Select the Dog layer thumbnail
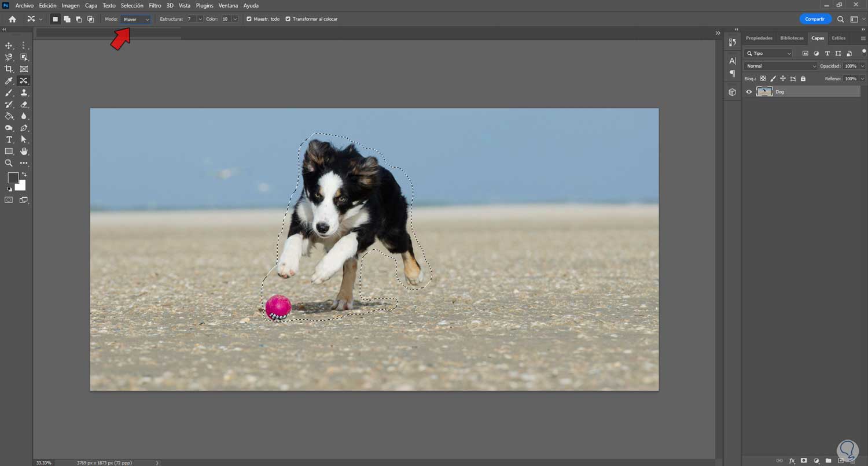The width and height of the screenshot is (868, 466). click(x=764, y=92)
